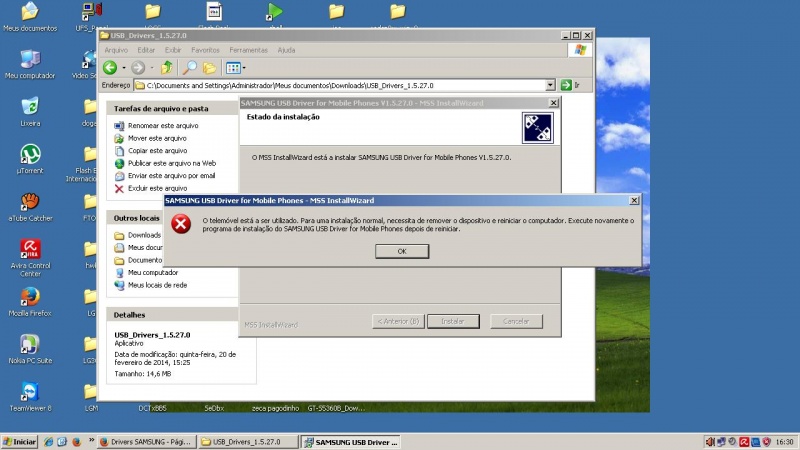Open the Lixeira recycle bin icon
Image resolution: width=800 pixels, height=450 pixels.
(30, 111)
